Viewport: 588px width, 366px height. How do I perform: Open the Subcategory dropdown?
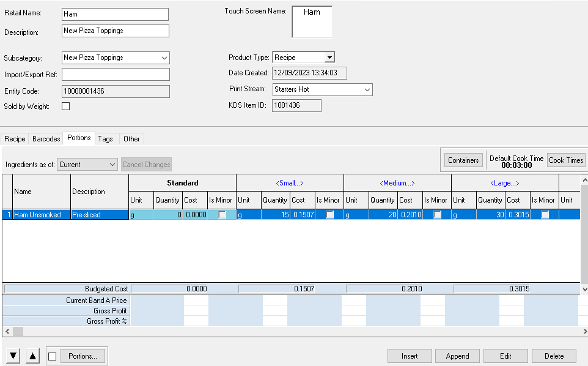pyautogui.click(x=164, y=58)
